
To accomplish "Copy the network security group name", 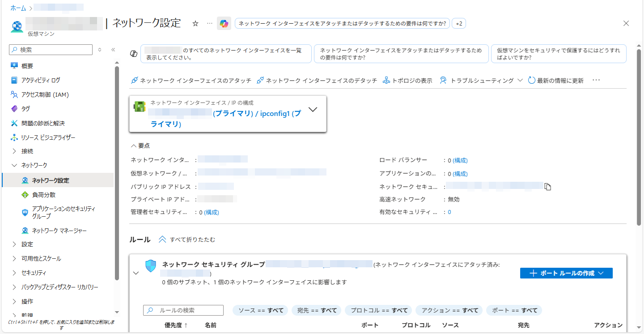I will click(x=547, y=187).
